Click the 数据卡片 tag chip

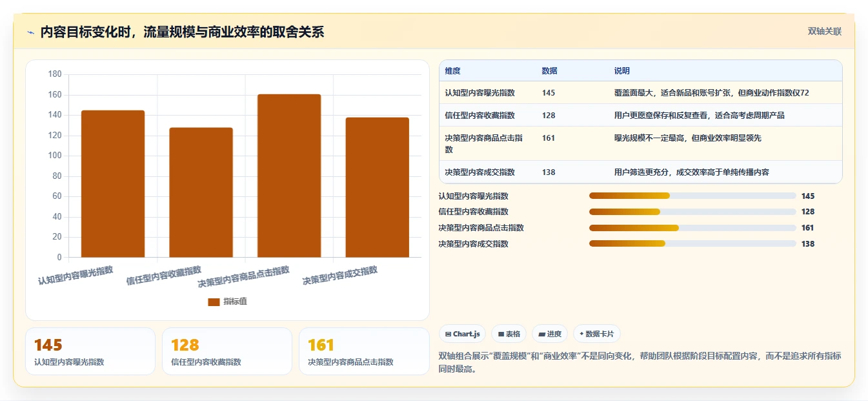coord(597,334)
